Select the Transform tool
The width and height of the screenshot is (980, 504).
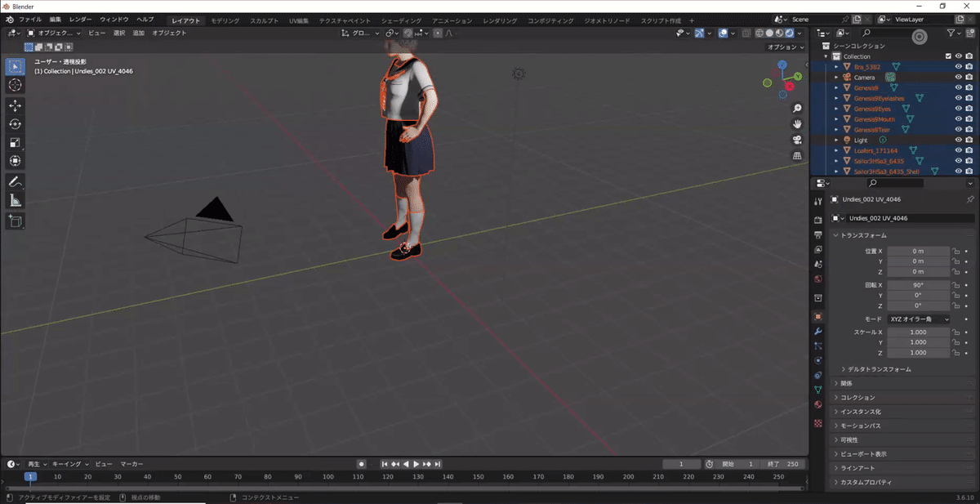point(15,161)
